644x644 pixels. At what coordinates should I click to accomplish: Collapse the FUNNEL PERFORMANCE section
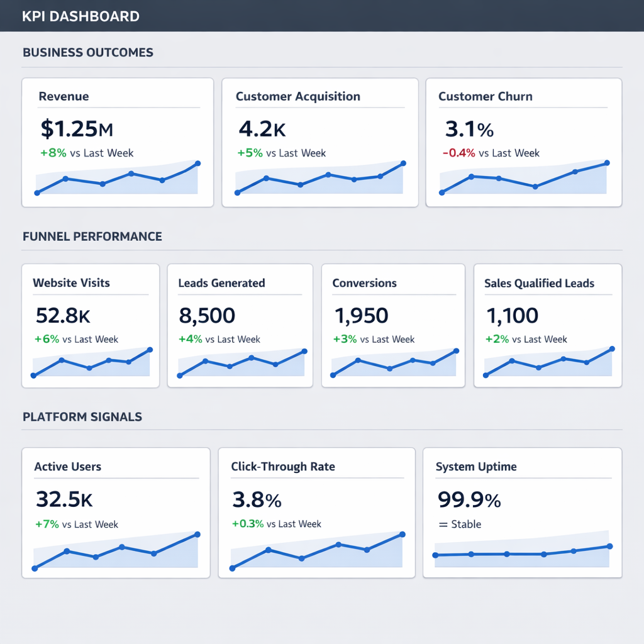pos(92,236)
